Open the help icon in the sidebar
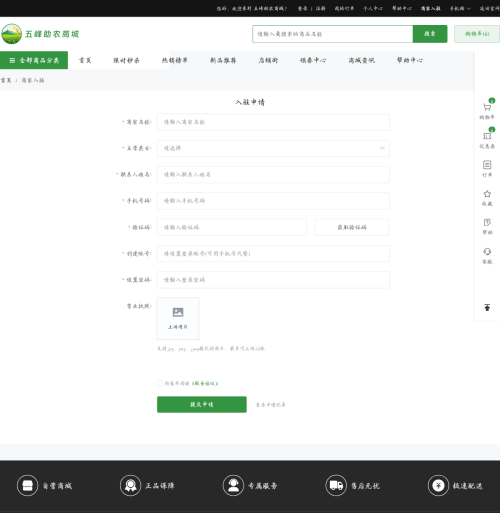 487,222
